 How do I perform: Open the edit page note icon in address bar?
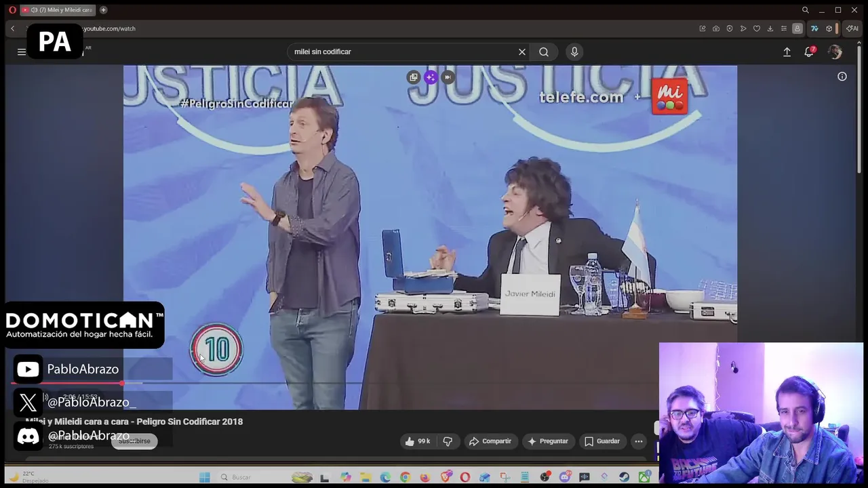coord(703,28)
